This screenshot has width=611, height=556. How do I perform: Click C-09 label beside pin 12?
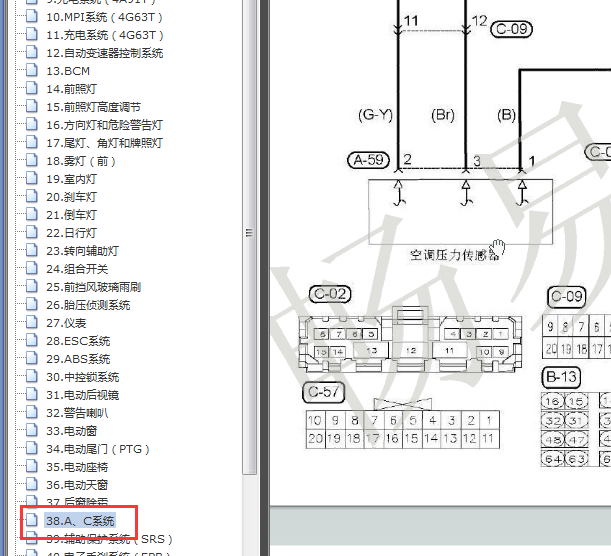[x=512, y=29]
